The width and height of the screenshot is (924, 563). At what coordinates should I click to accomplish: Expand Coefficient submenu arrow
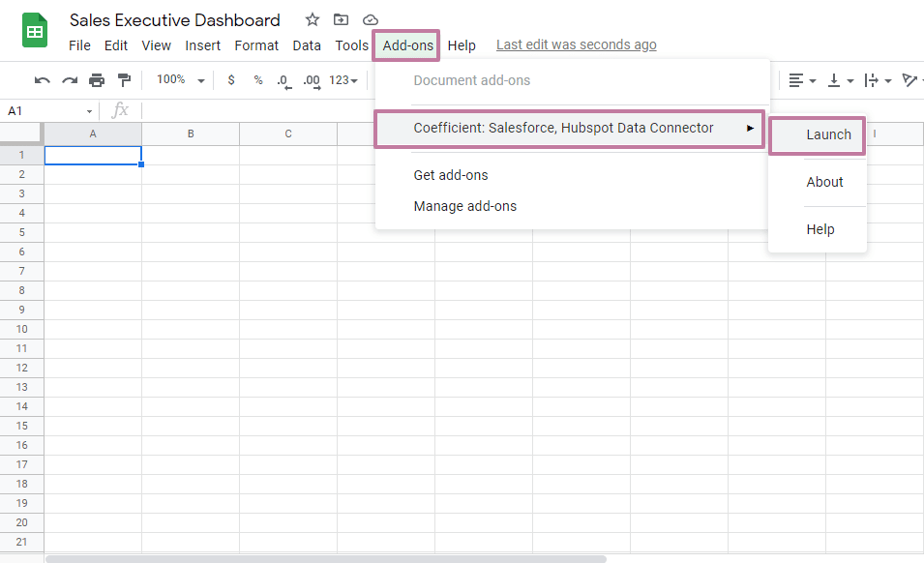click(750, 128)
